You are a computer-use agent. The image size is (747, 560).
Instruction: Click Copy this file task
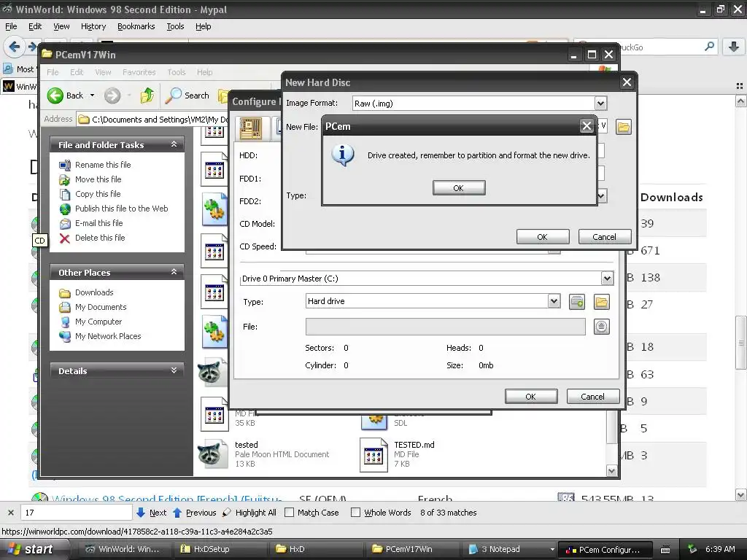click(98, 194)
